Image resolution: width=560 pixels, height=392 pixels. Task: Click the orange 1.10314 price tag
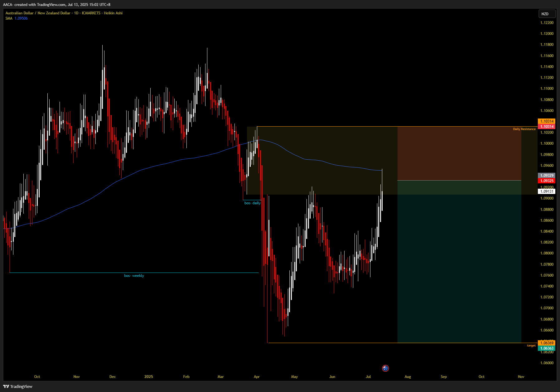coord(547,121)
